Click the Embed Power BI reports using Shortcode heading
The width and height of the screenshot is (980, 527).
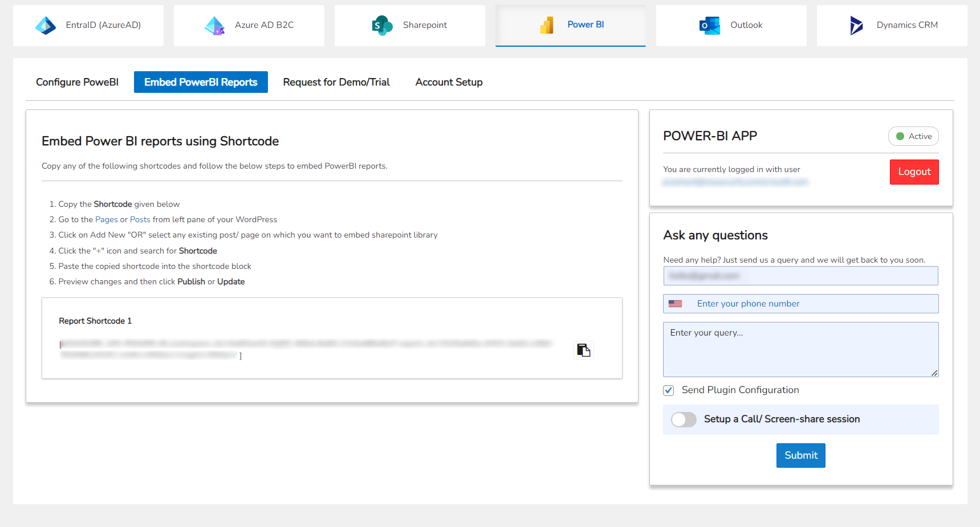160,141
